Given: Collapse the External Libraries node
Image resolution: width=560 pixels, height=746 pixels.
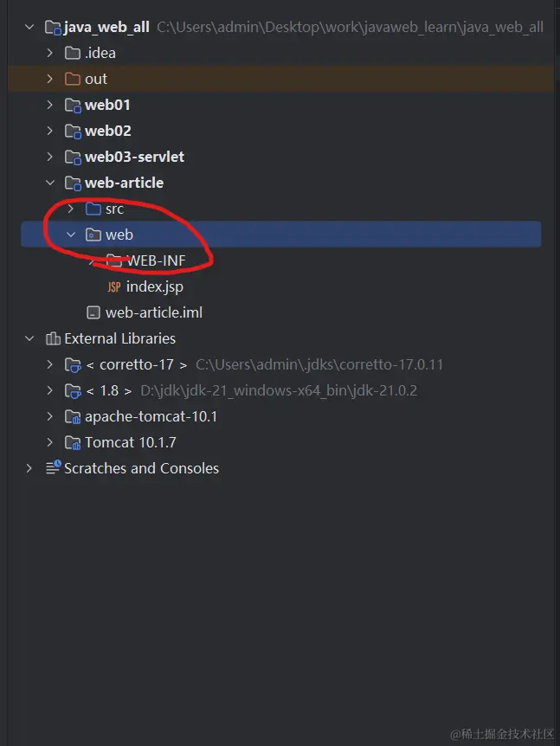Looking at the screenshot, I should pos(29,338).
